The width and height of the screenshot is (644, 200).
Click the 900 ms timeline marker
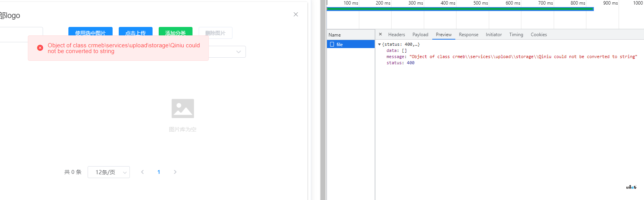[x=611, y=3]
